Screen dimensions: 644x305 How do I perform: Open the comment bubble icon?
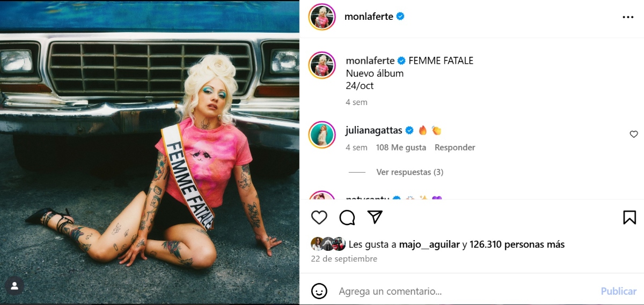pyautogui.click(x=347, y=217)
